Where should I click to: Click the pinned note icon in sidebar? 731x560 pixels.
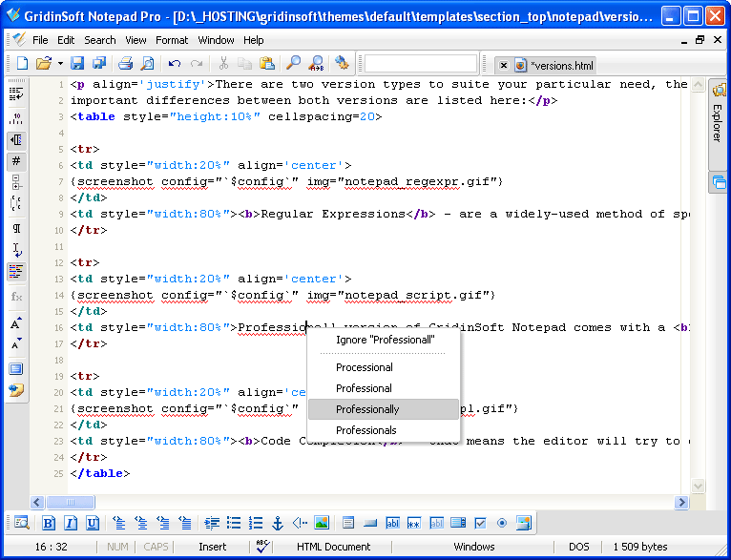point(16,390)
